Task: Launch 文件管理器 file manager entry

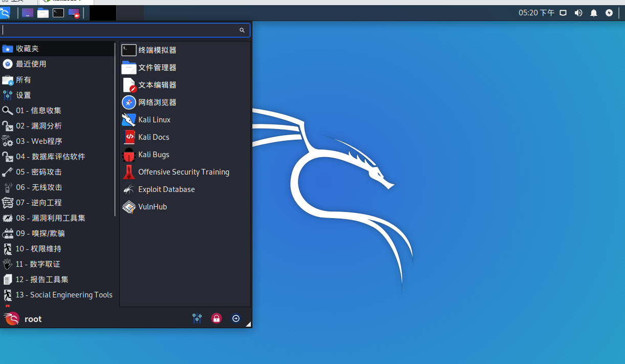Action: tap(185, 68)
